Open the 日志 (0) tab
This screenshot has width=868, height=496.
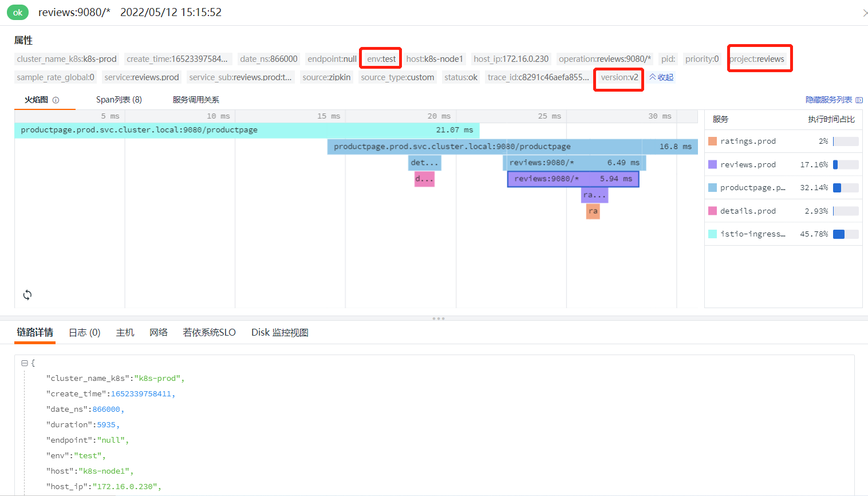(84, 333)
